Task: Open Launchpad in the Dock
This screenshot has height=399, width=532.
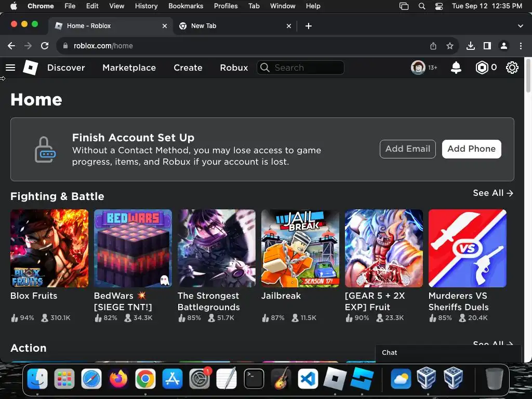Action: (x=64, y=378)
